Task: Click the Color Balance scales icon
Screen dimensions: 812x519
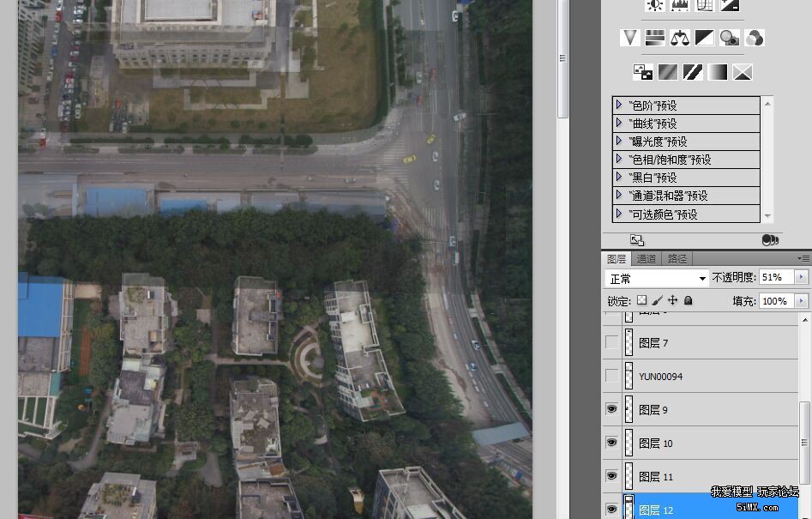Action: coord(680,38)
